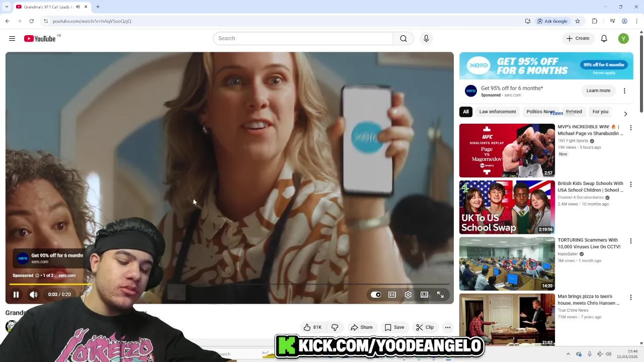644x362 pixels.
Task: Open UK To US School Swap thumbnail
Action: coord(507,207)
